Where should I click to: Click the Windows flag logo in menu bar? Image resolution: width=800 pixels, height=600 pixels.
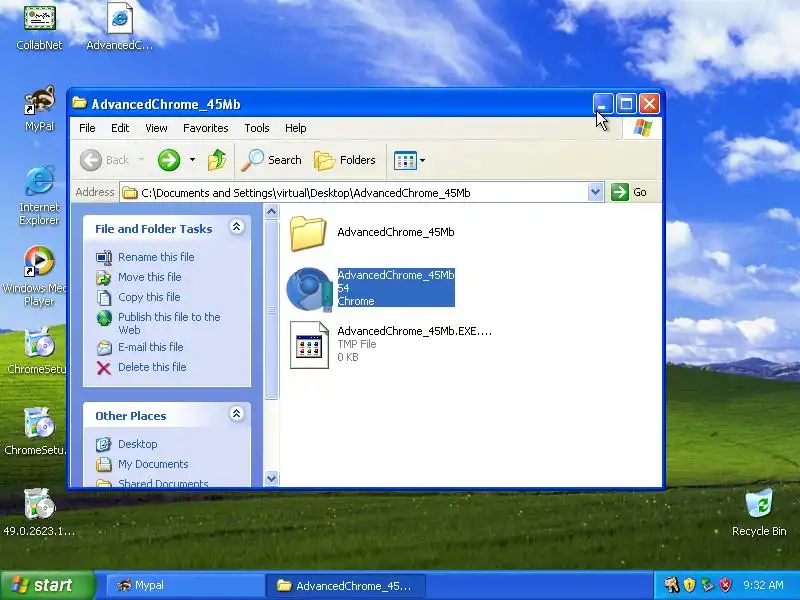[642, 128]
